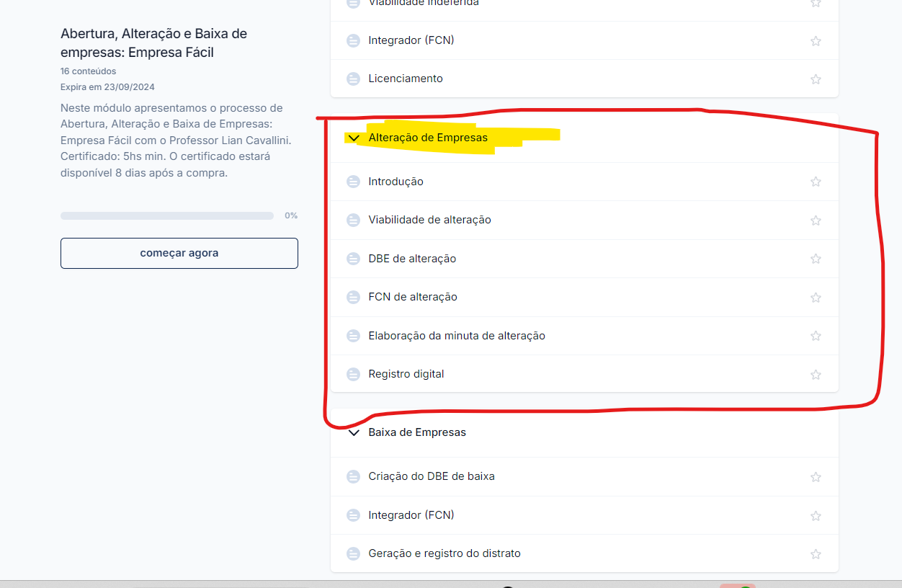Image resolution: width=902 pixels, height=588 pixels.
Task: Collapse the Baixa de Empresas section chevron
Action: pyautogui.click(x=354, y=433)
